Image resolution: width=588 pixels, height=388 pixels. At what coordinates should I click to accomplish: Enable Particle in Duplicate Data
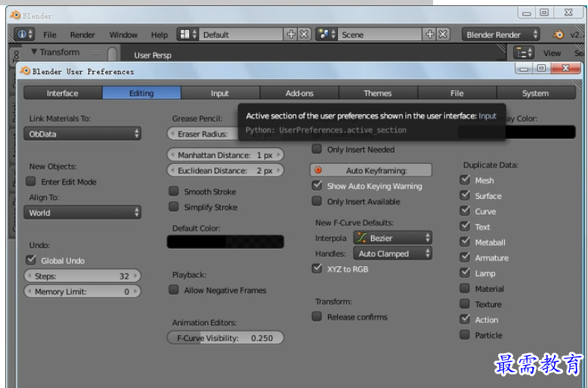click(x=465, y=335)
